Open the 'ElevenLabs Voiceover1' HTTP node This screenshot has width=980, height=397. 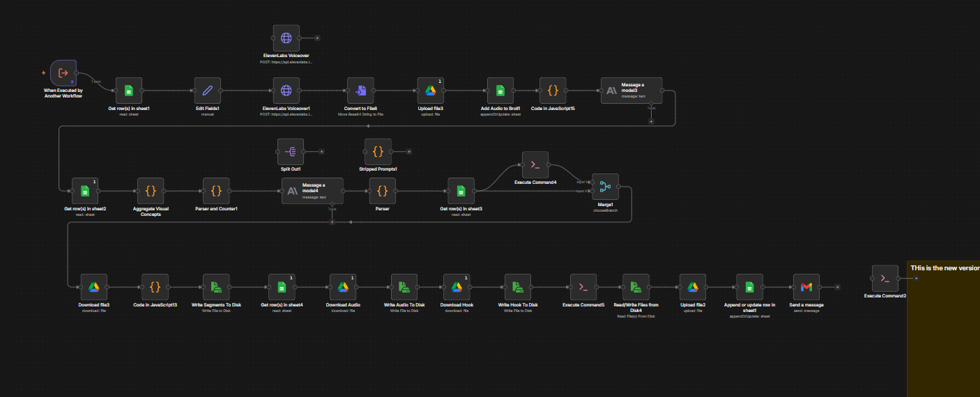[286, 91]
